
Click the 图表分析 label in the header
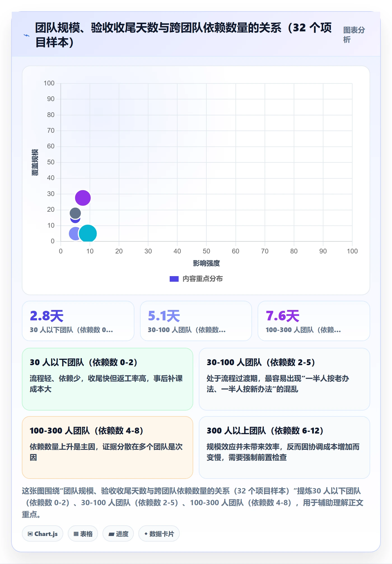(x=354, y=35)
